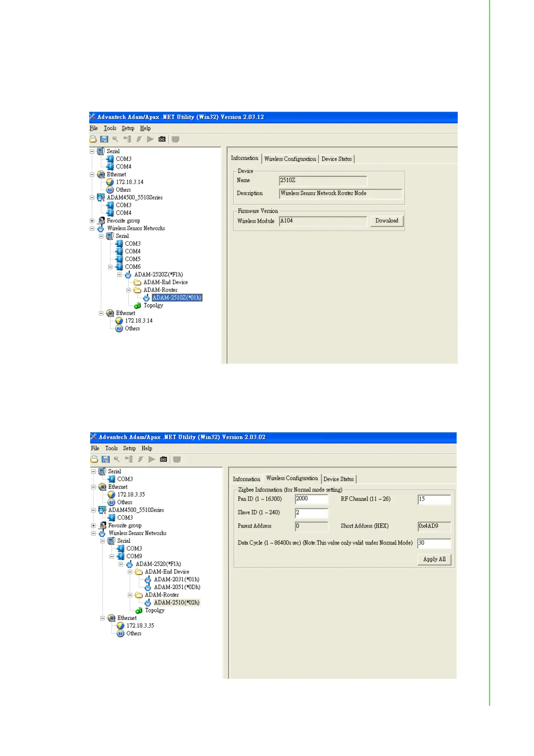Click the Pan ID field showing 2000
The height and width of the screenshot is (756, 534).
click(x=311, y=499)
